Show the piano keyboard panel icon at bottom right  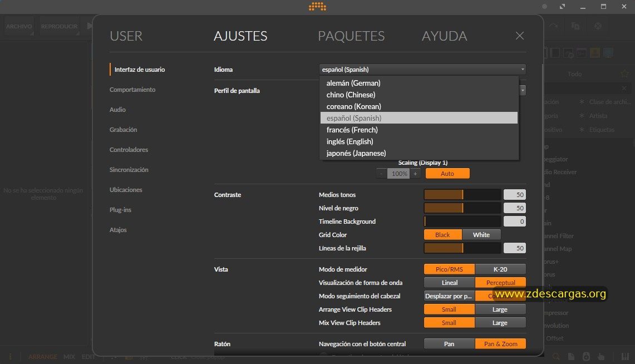(x=626, y=356)
